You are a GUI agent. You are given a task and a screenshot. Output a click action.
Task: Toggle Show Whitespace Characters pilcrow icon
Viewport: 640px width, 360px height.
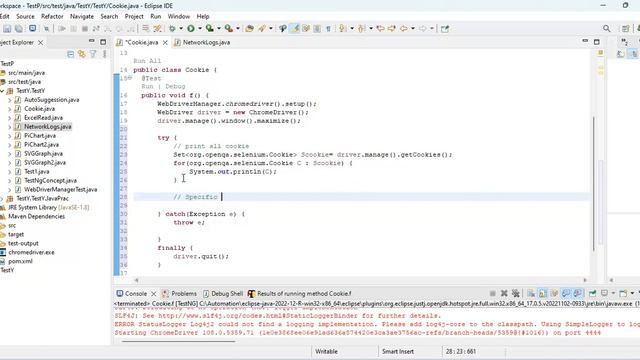tap(328, 29)
